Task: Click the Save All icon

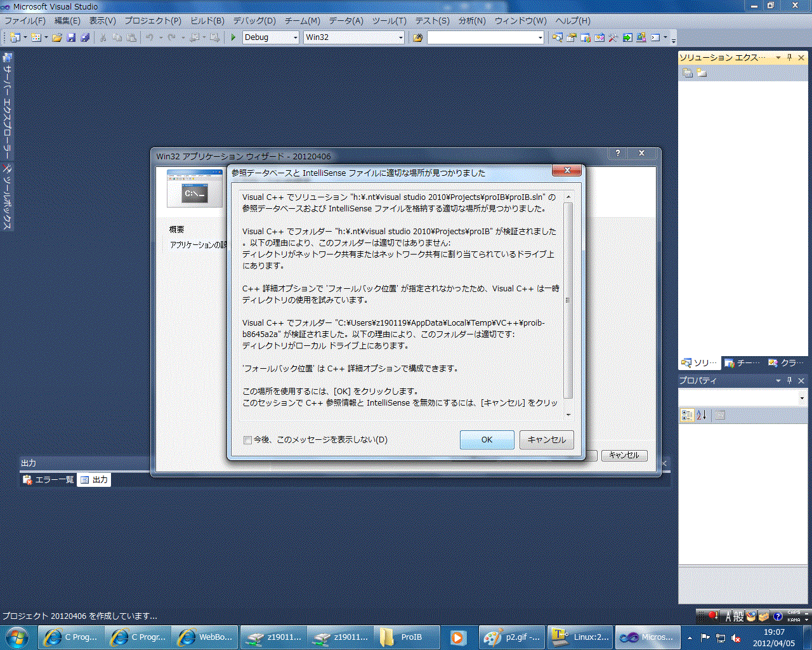Action: click(x=84, y=37)
